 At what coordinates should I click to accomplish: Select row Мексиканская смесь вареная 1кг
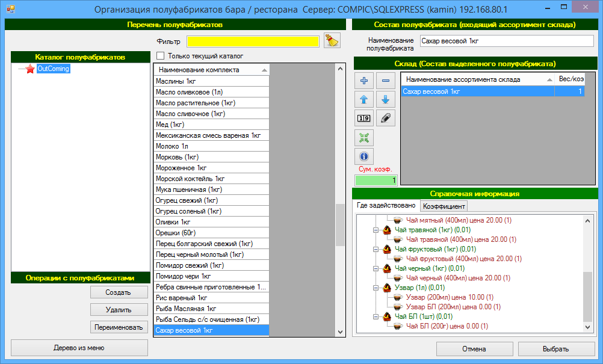point(211,135)
